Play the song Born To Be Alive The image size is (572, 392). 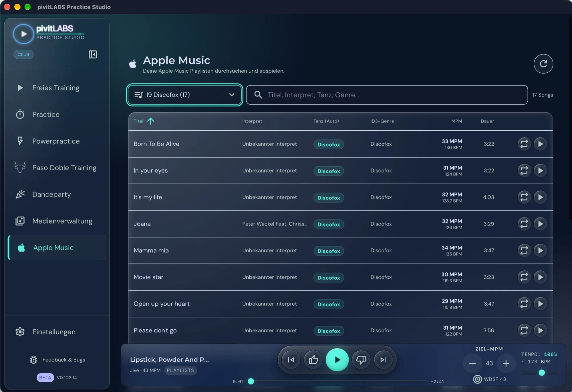540,144
